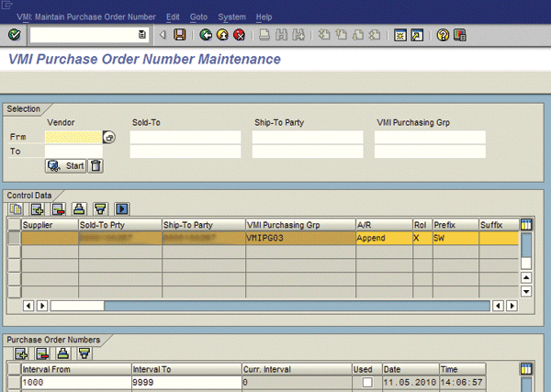Open the Help question mark icon
The height and width of the screenshot is (392, 551).
pos(443,35)
